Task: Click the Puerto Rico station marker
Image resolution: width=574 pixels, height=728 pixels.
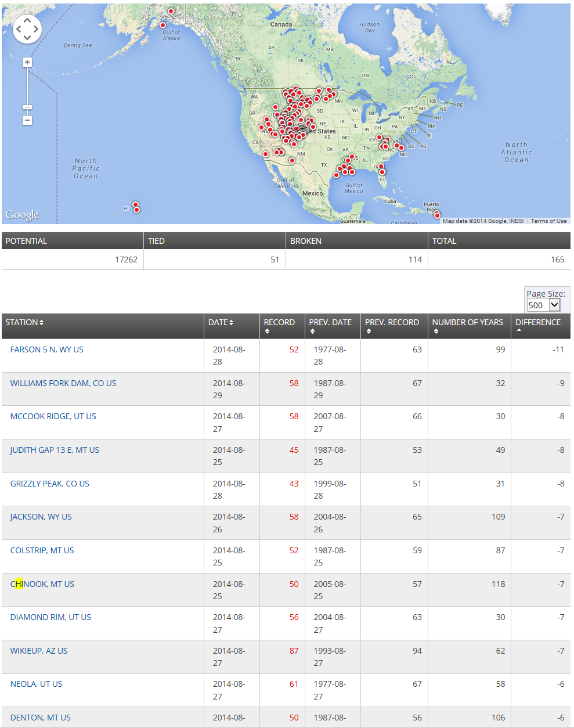Action: click(437, 215)
